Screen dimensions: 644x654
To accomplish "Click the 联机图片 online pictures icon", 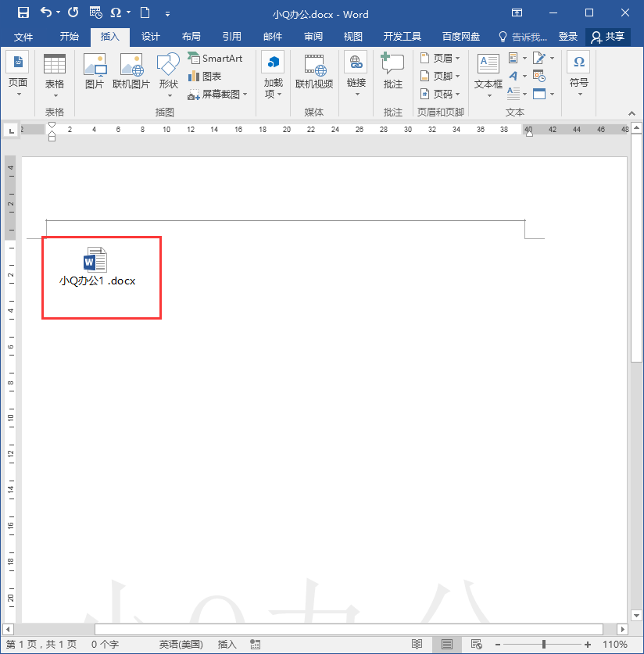I will 131,71.
